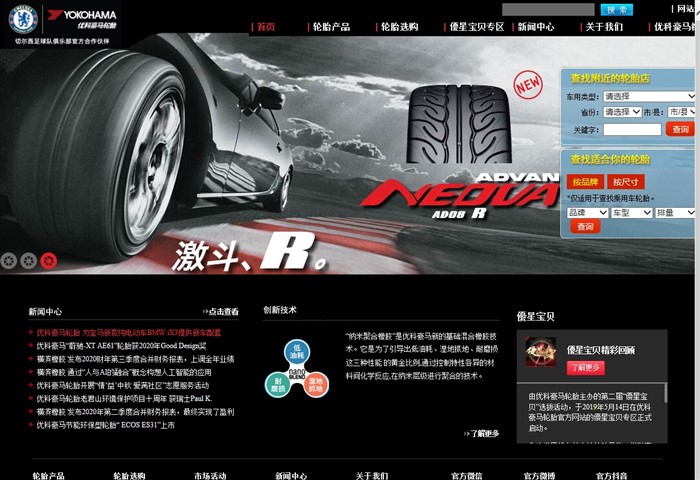Image resolution: width=700 pixels, height=480 pixels.
Task: Click the 创新技术 section heading
Action: (280, 310)
